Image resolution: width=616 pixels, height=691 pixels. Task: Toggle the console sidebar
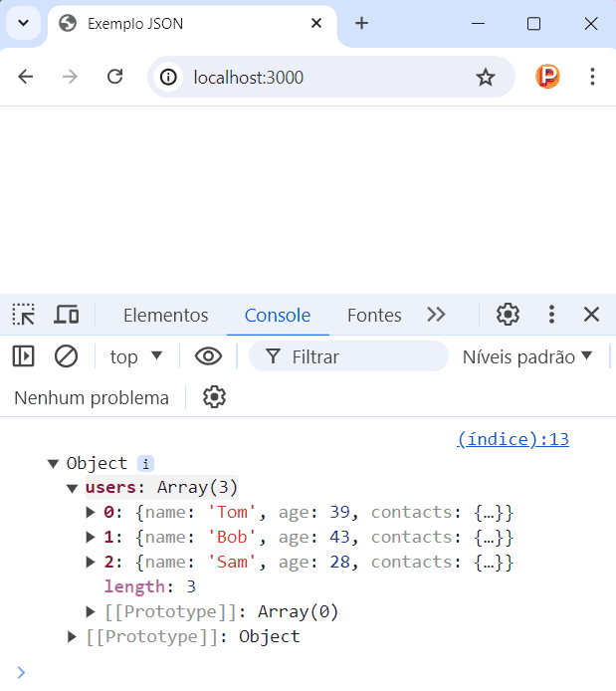tap(23, 356)
